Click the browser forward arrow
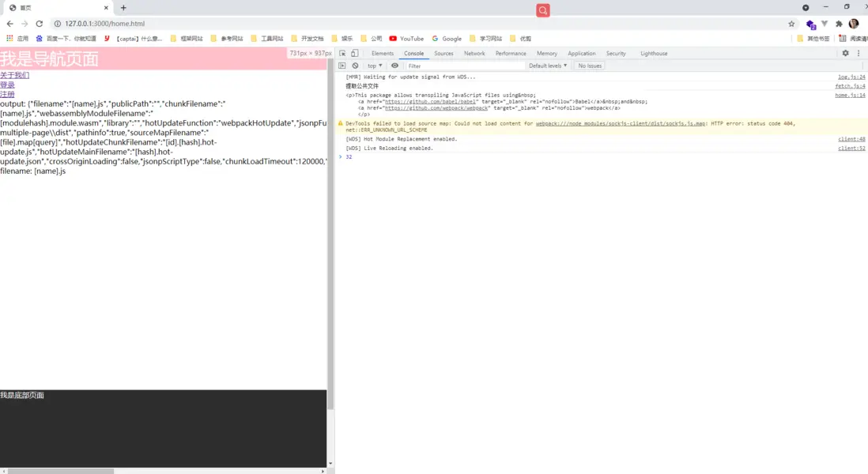Image resolution: width=868 pixels, height=474 pixels. click(25, 24)
